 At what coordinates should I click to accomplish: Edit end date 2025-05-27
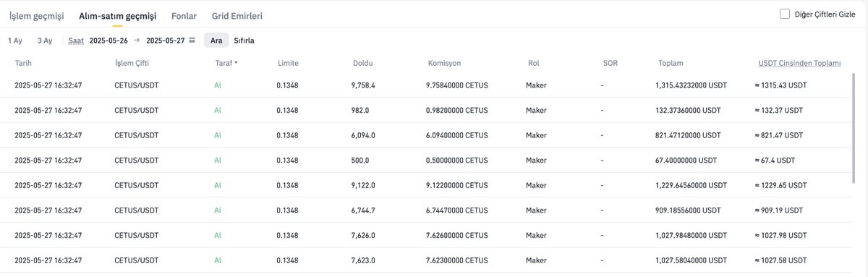coord(166,41)
